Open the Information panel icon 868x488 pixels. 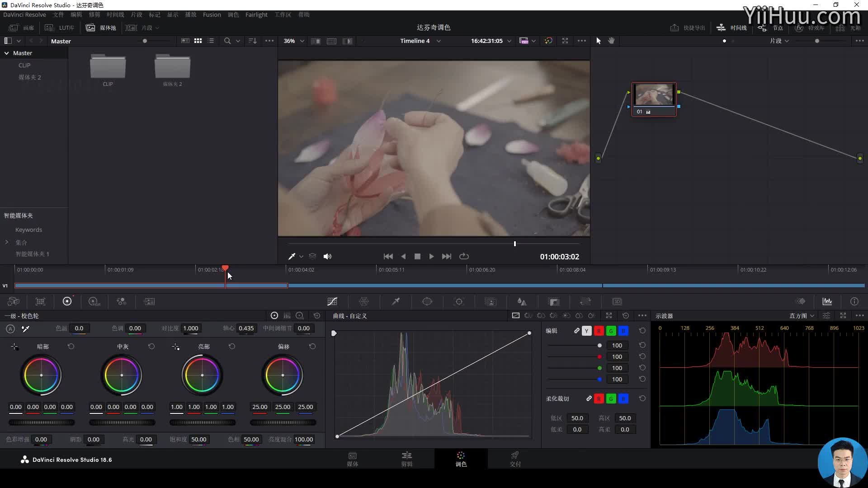coord(854,301)
